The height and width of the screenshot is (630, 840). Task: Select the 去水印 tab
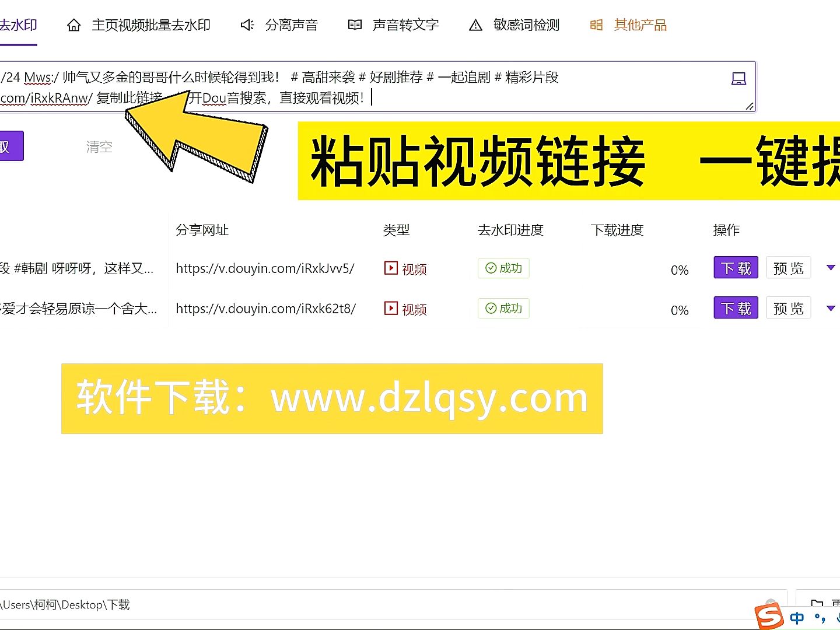click(18, 25)
